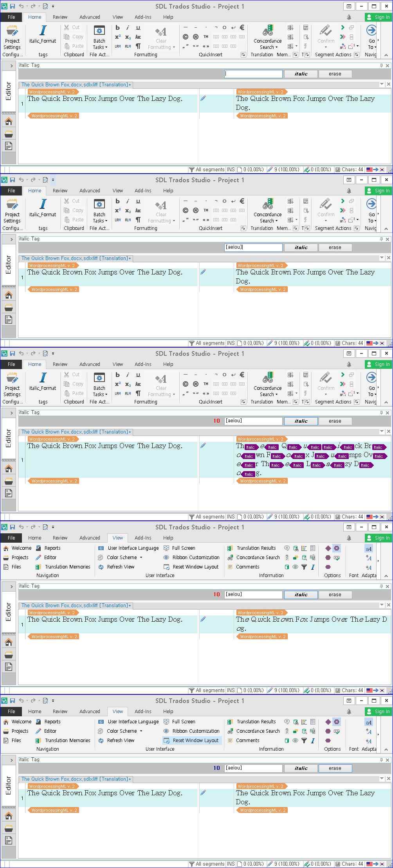Click the purple italic tag just before 'wn F'
This screenshot has width=393, height=868.
[248, 456]
